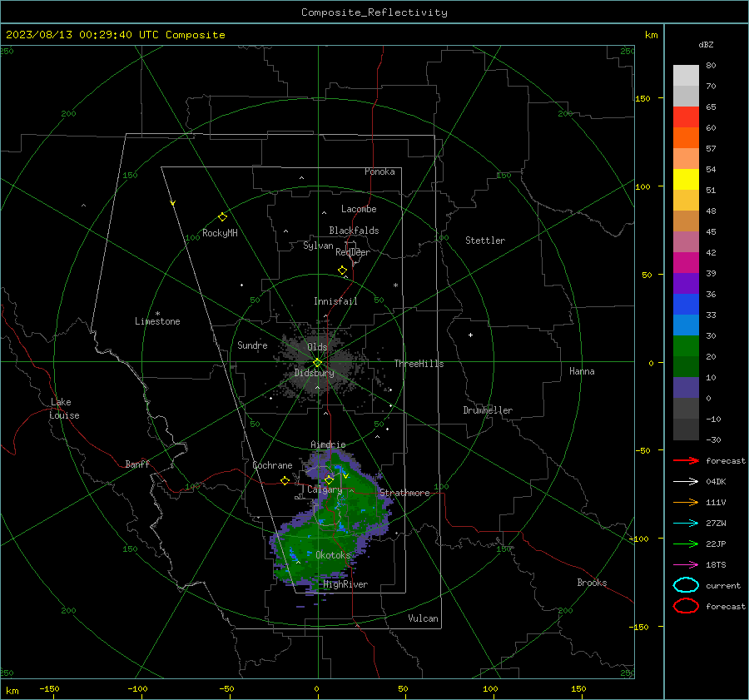
Task: Click the Innisfail town label
Action: tap(335, 301)
